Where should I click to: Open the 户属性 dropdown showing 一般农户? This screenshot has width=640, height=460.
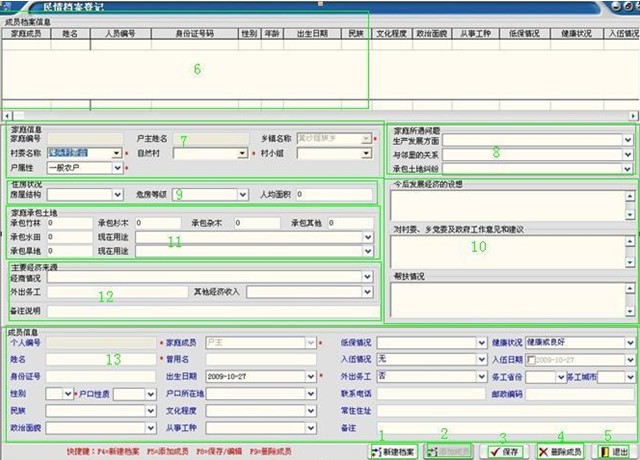pos(117,168)
